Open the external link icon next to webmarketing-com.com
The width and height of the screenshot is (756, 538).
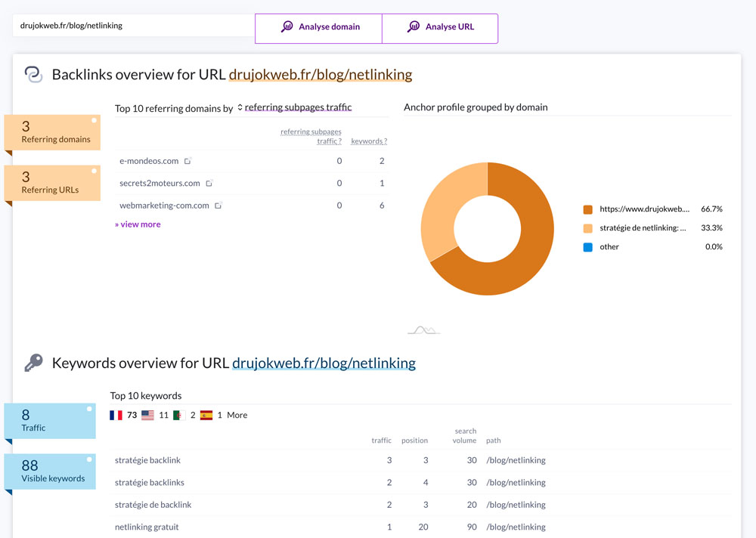tap(218, 206)
